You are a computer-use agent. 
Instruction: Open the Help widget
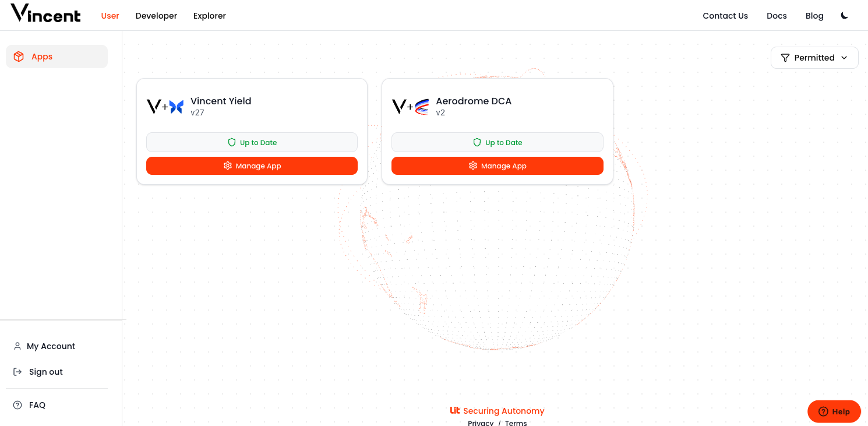(x=834, y=411)
